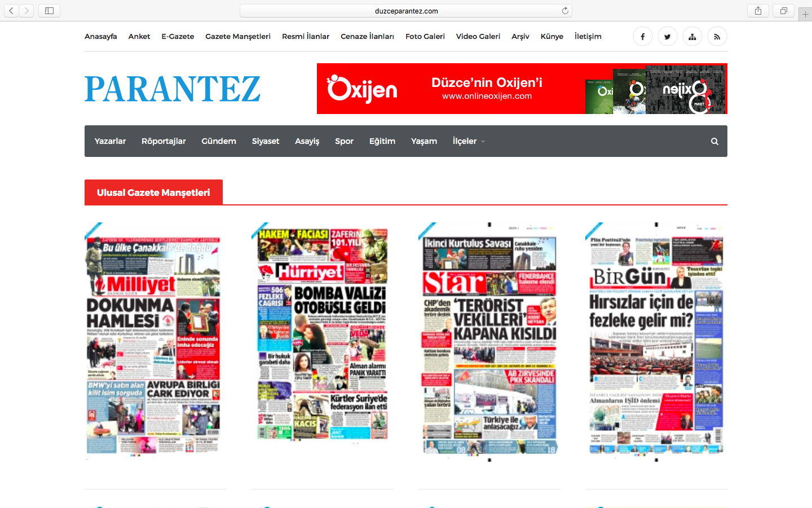Image resolution: width=812 pixels, height=508 pixels.
Task: Open Siyaset category in nav bar
Action: tap(266, 141)
